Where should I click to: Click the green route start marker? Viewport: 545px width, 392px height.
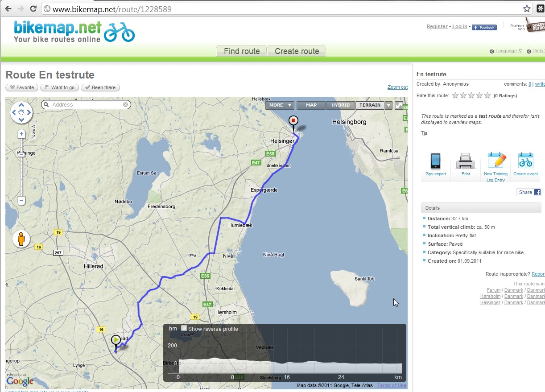[116, 341]
